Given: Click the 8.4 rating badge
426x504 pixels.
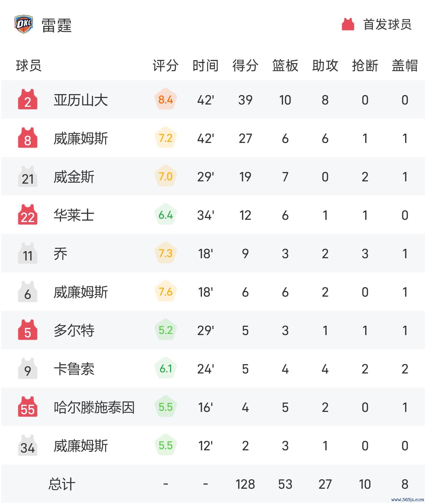Looking at the screenshot, I should 166,99.
